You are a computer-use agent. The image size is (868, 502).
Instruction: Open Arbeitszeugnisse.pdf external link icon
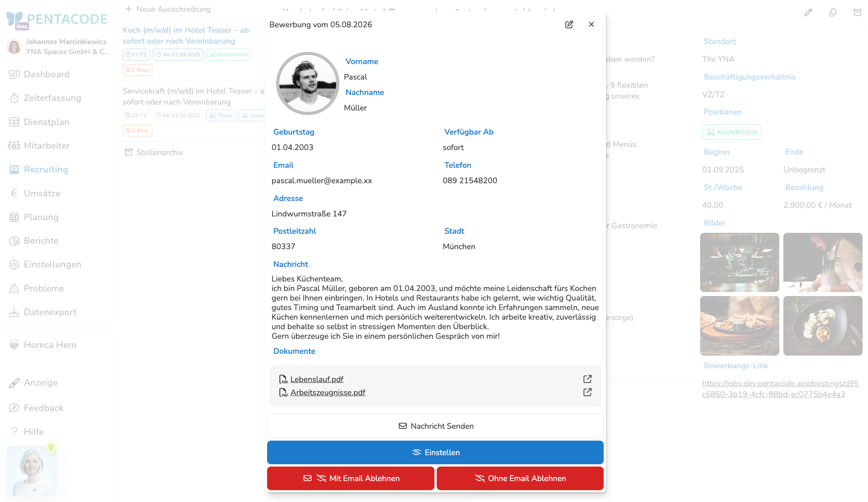click(587, 392)
